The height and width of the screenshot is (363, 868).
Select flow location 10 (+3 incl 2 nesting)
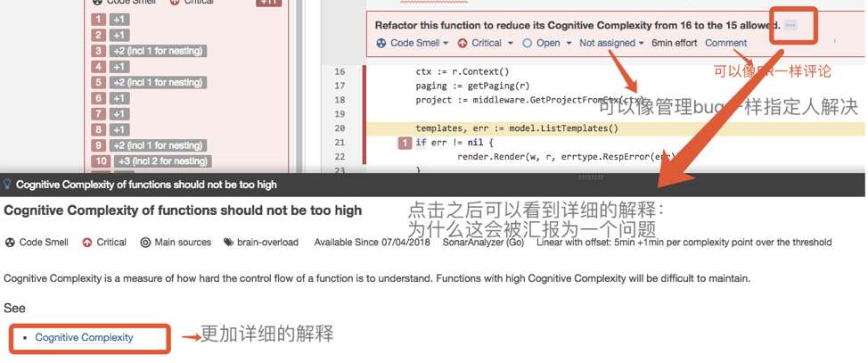coord(151,161)
